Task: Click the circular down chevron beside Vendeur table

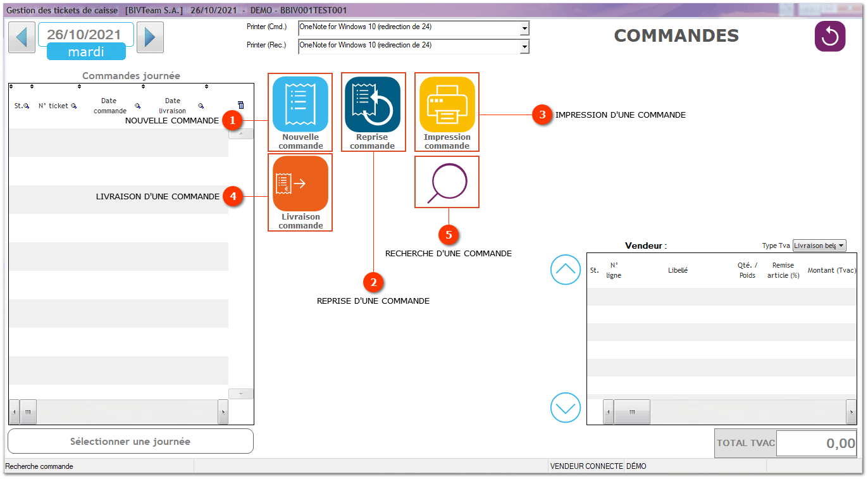Action: pos(565,407)
